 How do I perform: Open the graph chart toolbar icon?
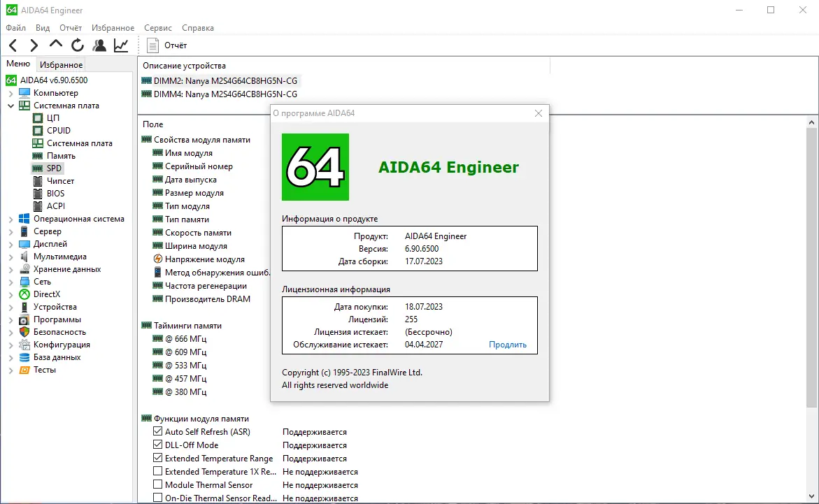click(121, 45)
